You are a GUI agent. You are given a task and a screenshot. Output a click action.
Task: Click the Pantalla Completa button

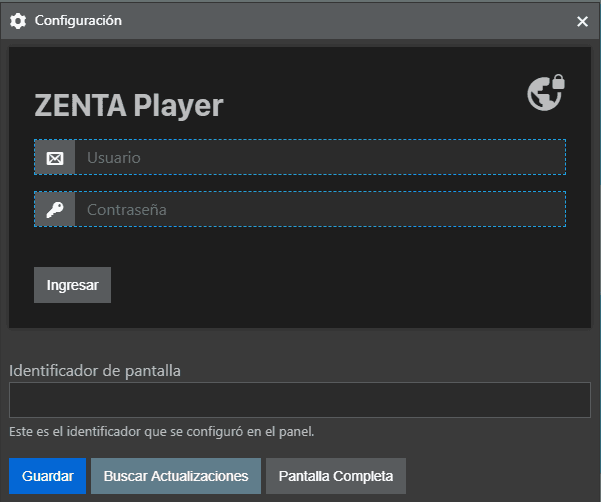(336, 476)
